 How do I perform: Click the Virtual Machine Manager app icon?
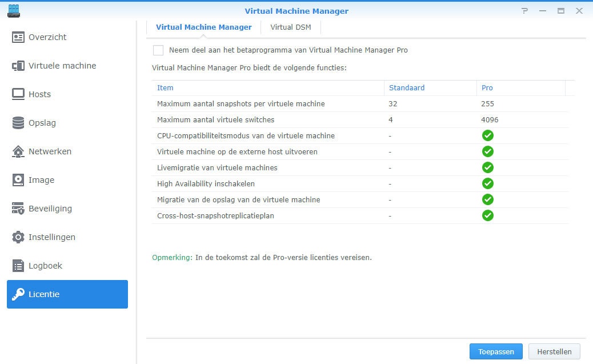[x=14, y=11]
